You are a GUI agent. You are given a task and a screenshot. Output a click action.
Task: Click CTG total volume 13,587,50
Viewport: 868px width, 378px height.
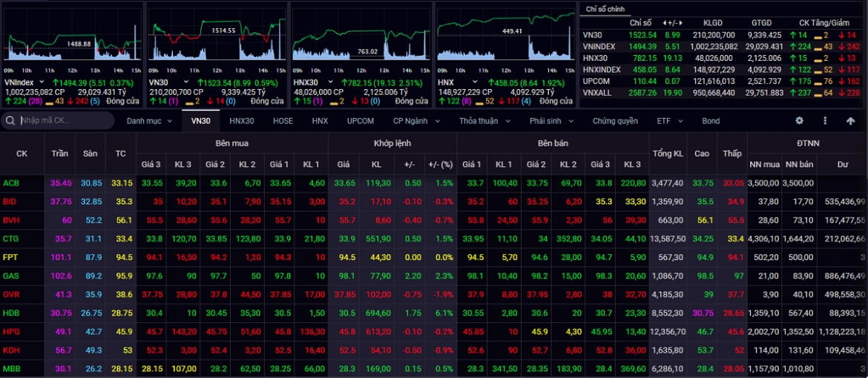[669, 239]
